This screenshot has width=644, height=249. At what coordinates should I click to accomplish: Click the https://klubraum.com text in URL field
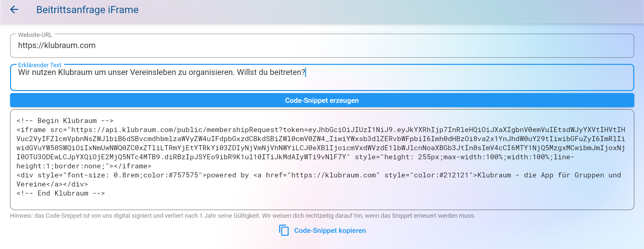coord(57,46)
